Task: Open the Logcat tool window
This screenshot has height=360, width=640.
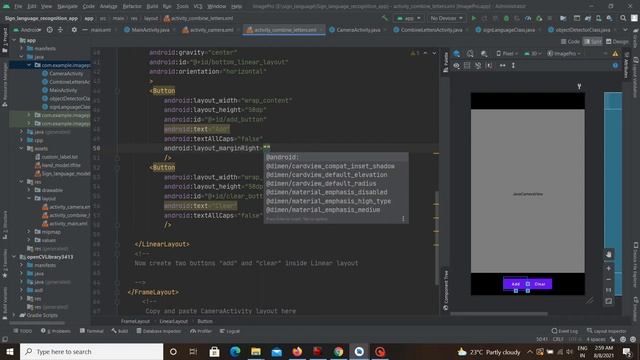Action: click(230, 331)
